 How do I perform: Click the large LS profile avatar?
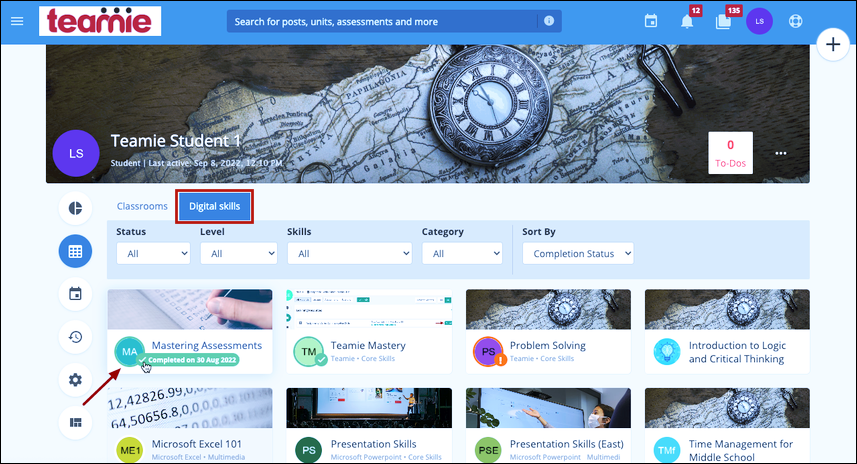[76, 153]
